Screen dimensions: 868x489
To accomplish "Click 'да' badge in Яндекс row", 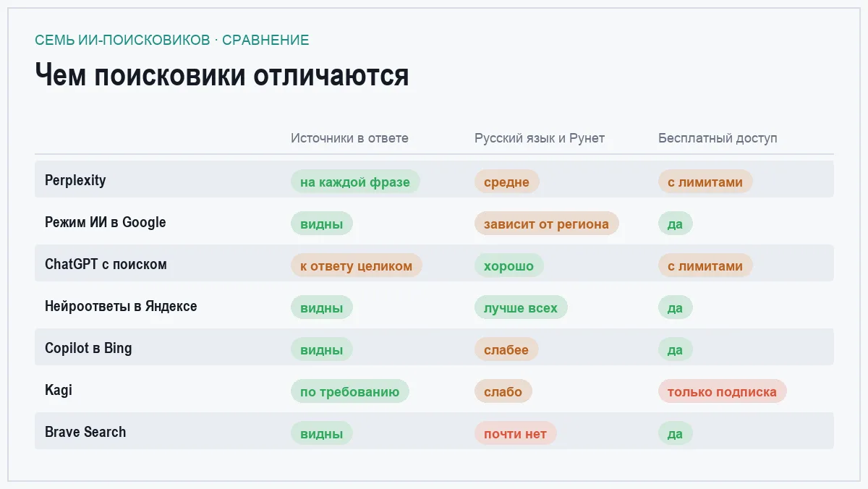I will pyautogui.click(x=676, y=307).
